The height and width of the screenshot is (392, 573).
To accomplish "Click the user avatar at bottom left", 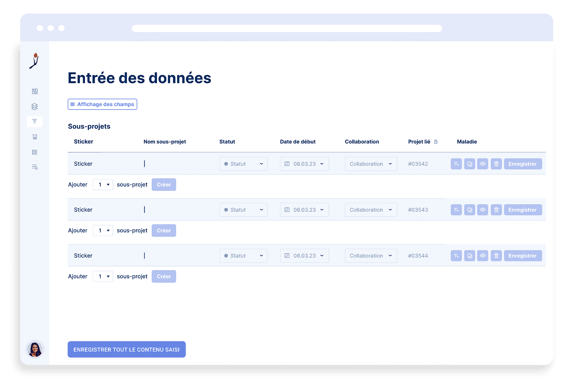I will pyautogui.click(x=35, y=349).
